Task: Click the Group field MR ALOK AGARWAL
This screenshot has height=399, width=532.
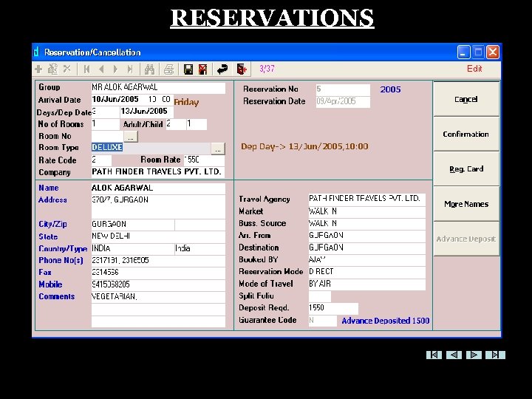Action: pos(158,87)
